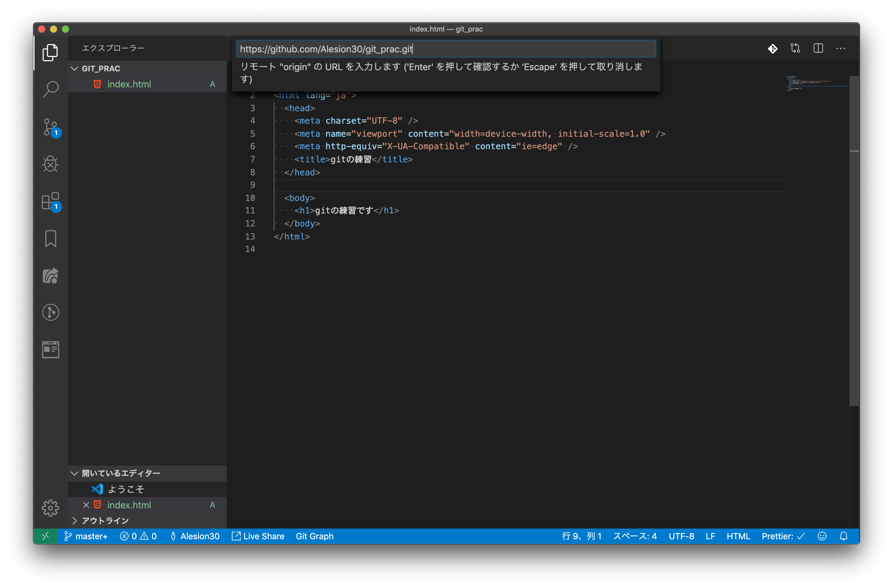Image resolution: width=893 pixels, height=588 pixels.
Task: Click the Prettier status indicator
Action: coord(783,536)
